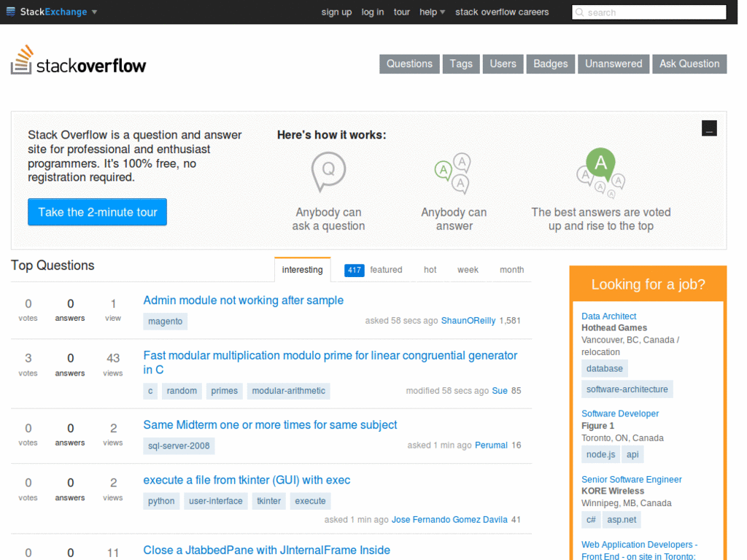Click the StackExchange network logo icon
The image size is (747, 560).
coord(10,12)
